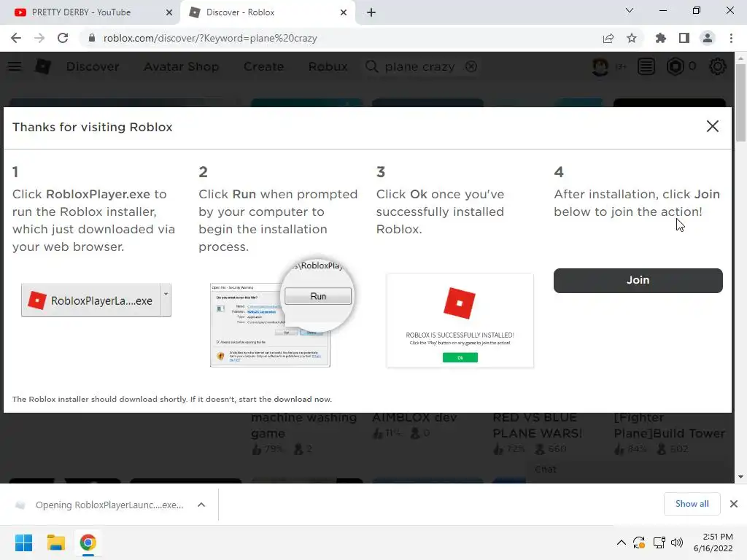This screenshot has width=747, height=560.
Task: Close the Discover - Roblox tab
Action: (344, 12)
